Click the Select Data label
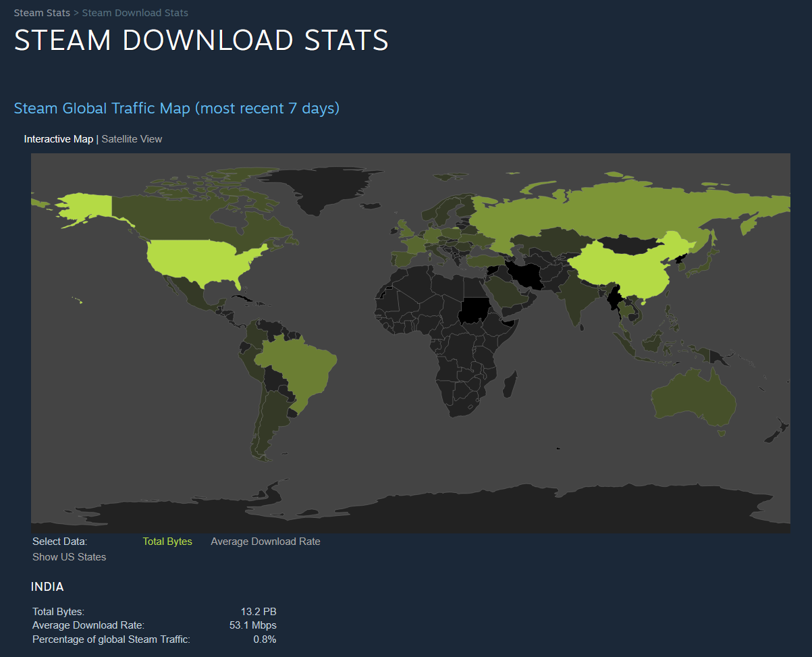The height and width of the screenshot is (657, 812). [x=60, y=542]
